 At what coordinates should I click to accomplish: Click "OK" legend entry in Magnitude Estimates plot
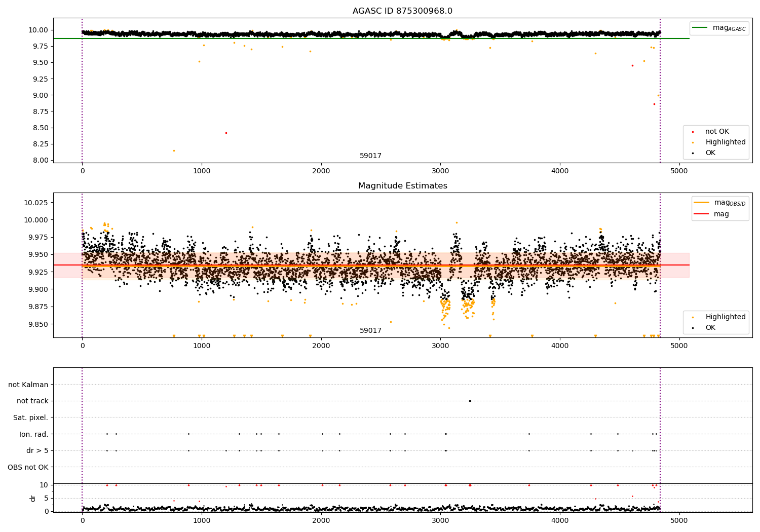704,328
